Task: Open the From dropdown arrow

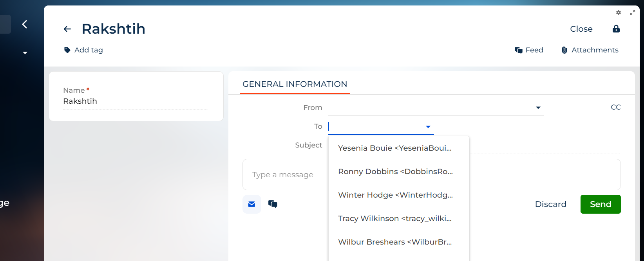Action: [538, 108]
